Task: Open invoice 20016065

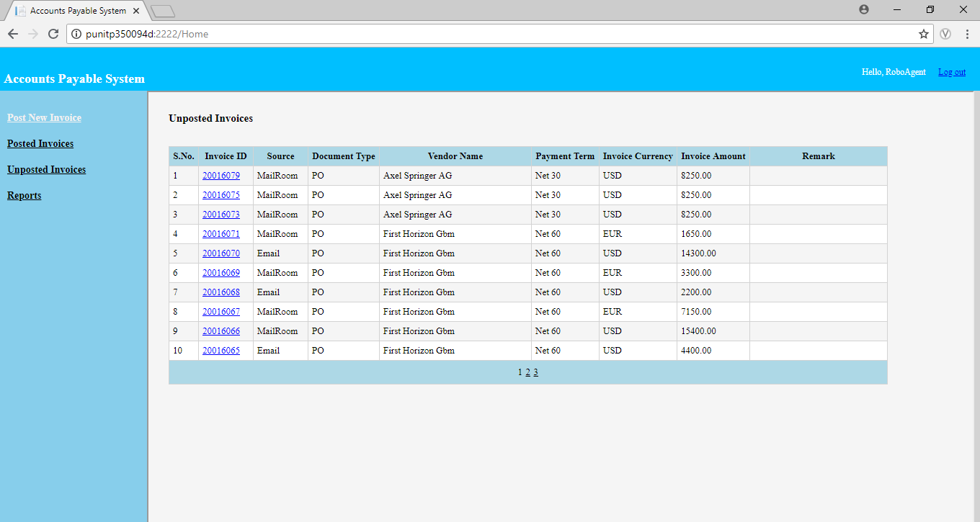Action: (220, 351)
